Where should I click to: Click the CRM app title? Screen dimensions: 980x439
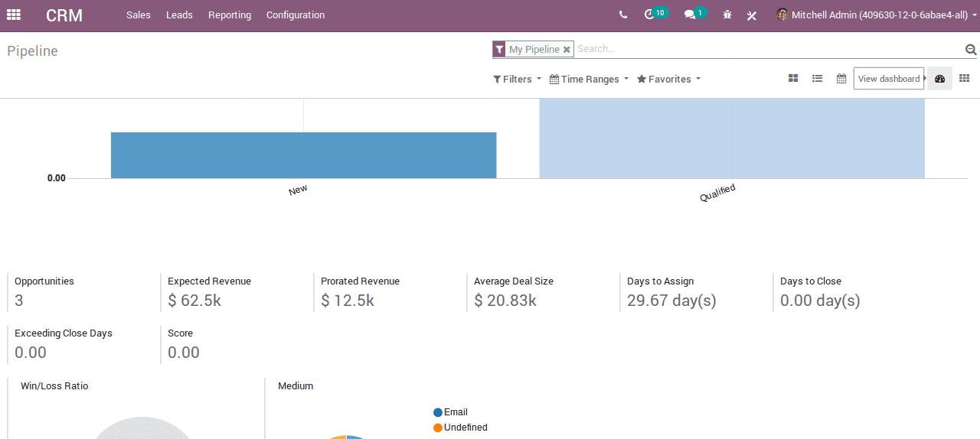tap(64, 15)
